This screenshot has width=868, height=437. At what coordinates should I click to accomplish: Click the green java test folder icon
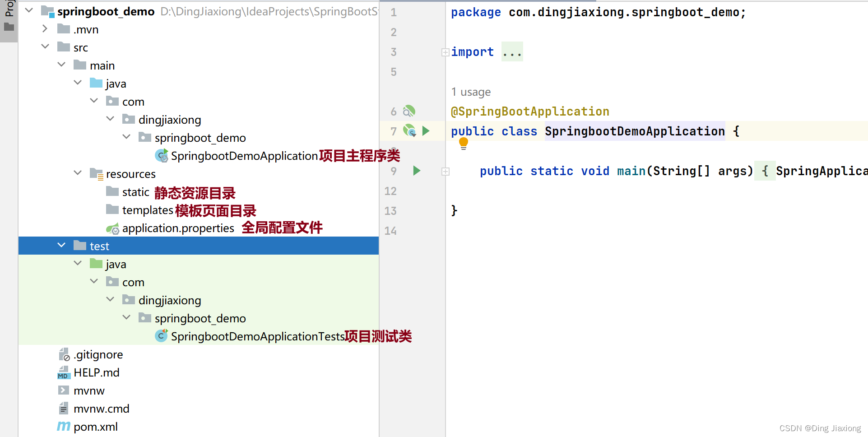coord(96,263)
